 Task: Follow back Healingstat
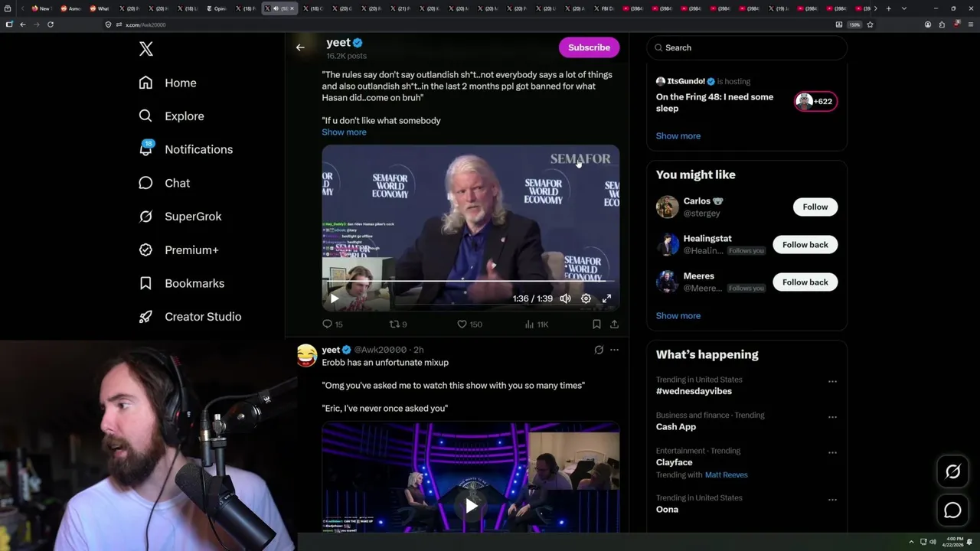[805, 244]
